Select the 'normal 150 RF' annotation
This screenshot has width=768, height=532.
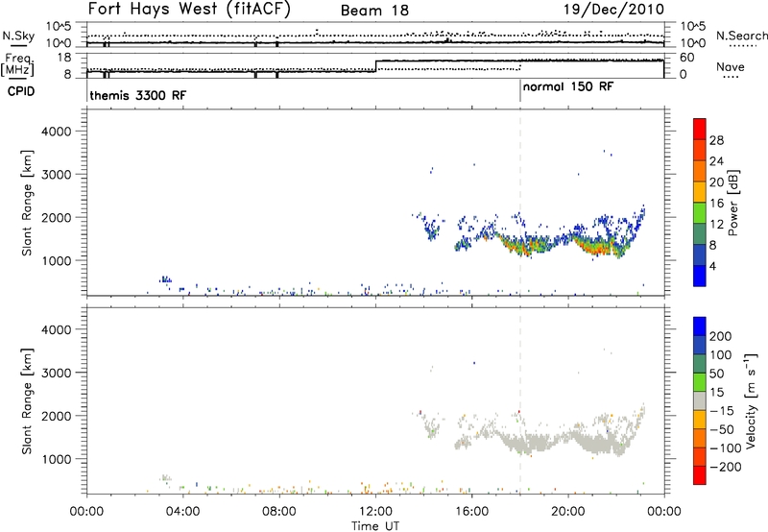tap(568, 87)
